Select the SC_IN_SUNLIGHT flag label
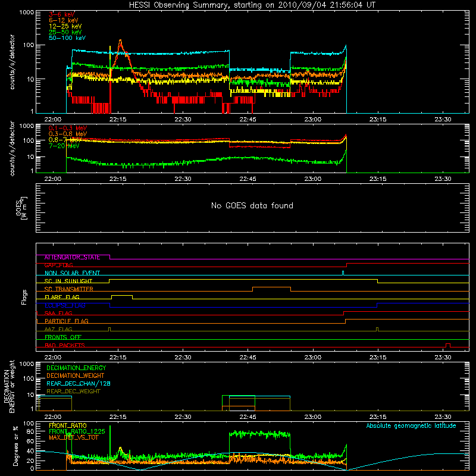 tap(68, 281)
